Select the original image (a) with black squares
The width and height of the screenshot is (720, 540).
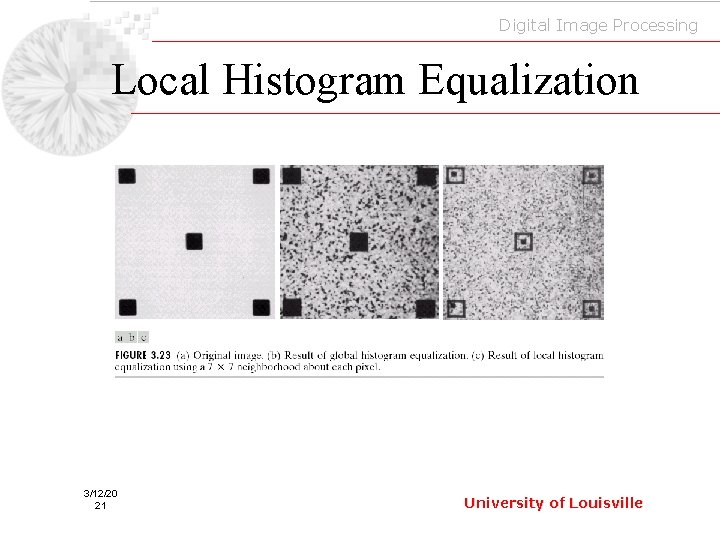(195, 242)
